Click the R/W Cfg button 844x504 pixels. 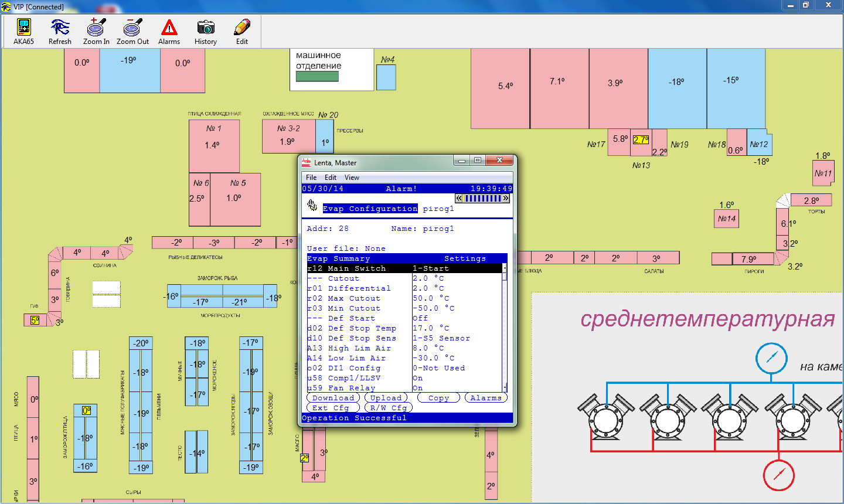(388, 407)
